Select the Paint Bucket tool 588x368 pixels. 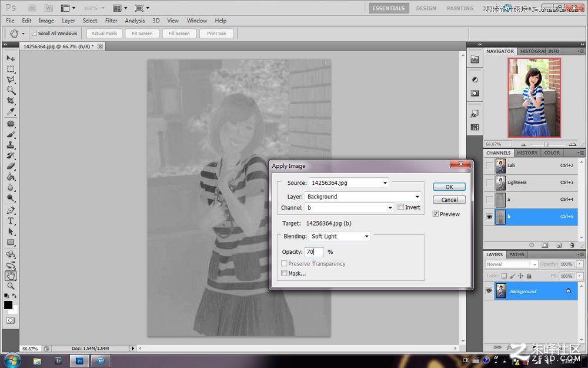(11, 177)
